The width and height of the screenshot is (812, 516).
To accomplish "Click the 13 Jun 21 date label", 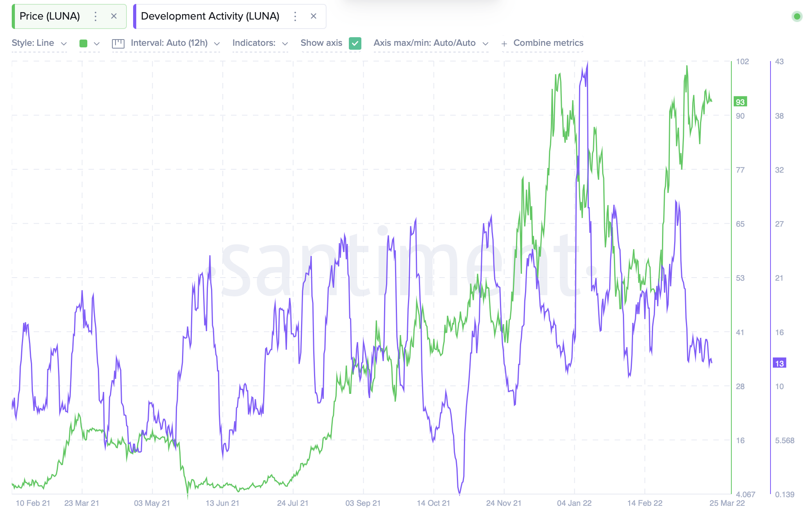I will click(x=222, y=503).
